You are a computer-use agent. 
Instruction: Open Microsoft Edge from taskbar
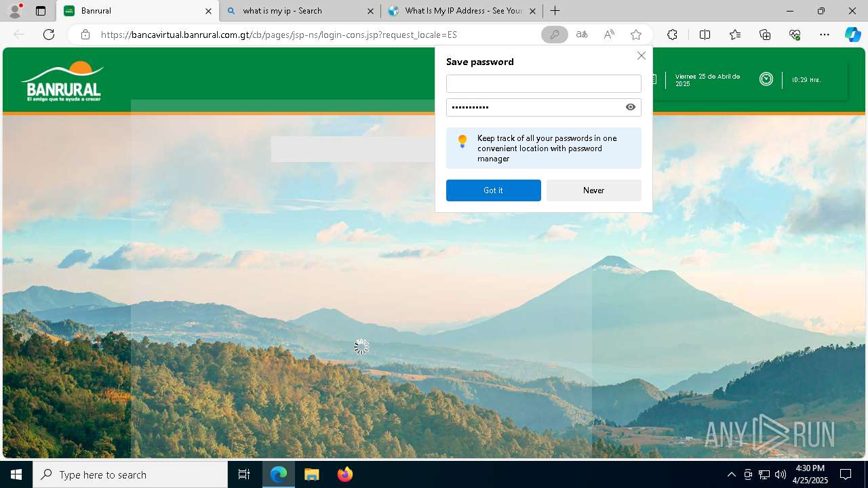279,474
